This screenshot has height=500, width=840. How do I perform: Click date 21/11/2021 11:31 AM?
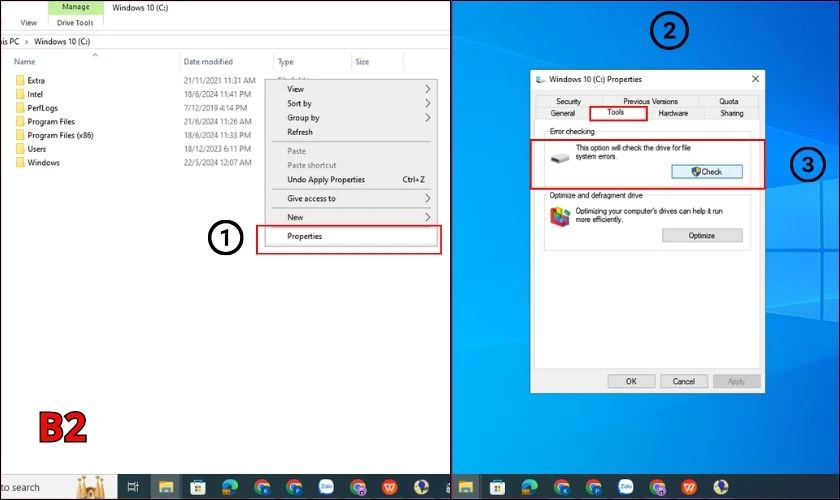pos(219,80)
